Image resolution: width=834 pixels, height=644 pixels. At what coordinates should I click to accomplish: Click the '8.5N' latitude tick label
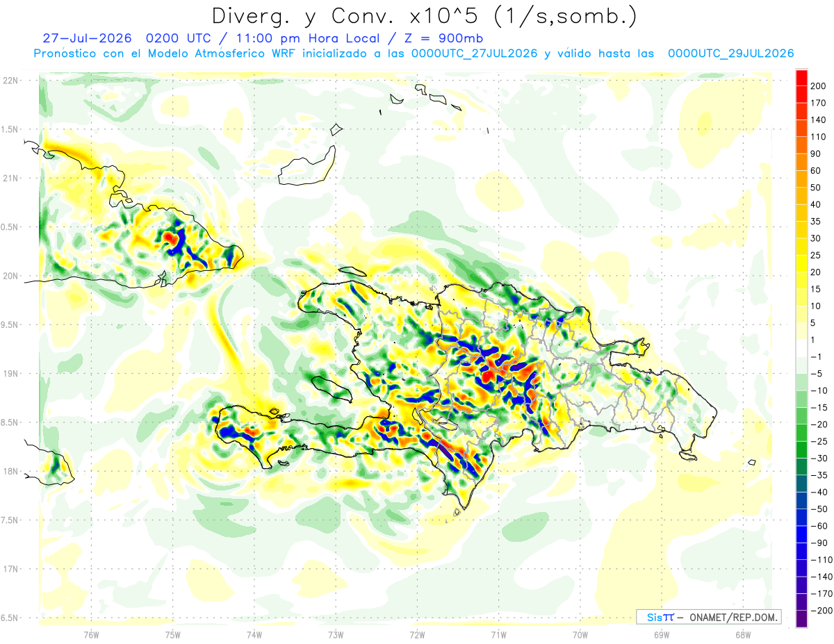[10, 423]
